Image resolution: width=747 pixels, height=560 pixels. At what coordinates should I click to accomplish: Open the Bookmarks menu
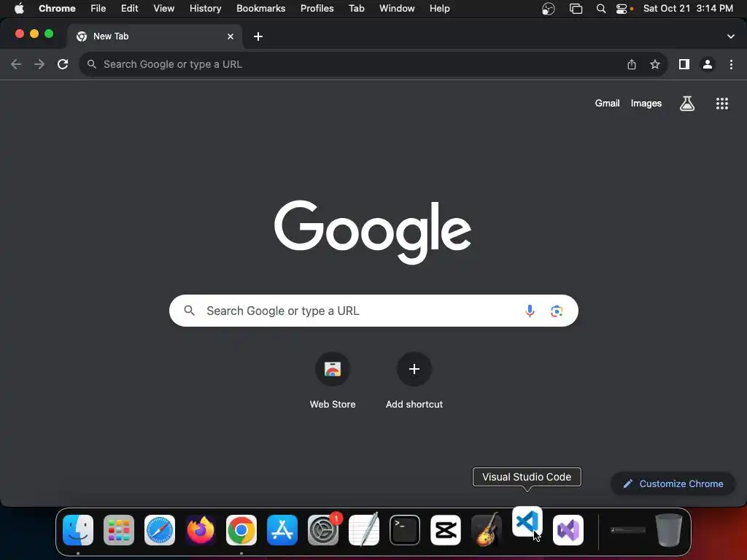click(x=260, y=9)
